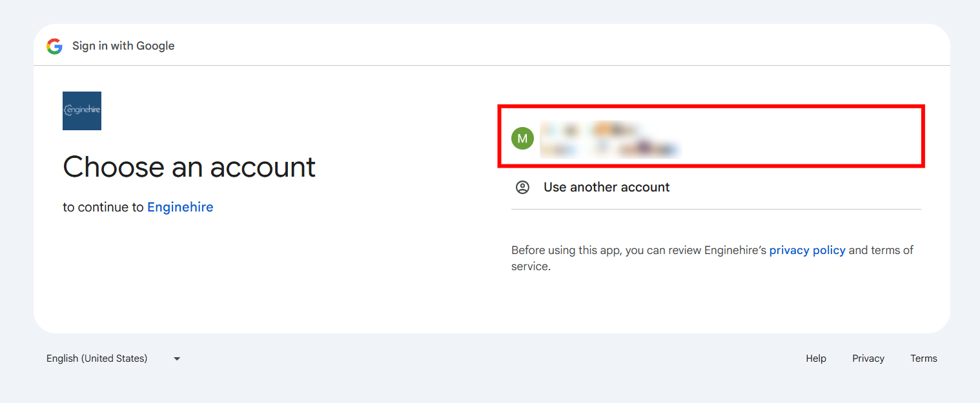Viewport: 980px width, 403px height.
Task: Click the Use another account person icon
Action: click(522, 187)
